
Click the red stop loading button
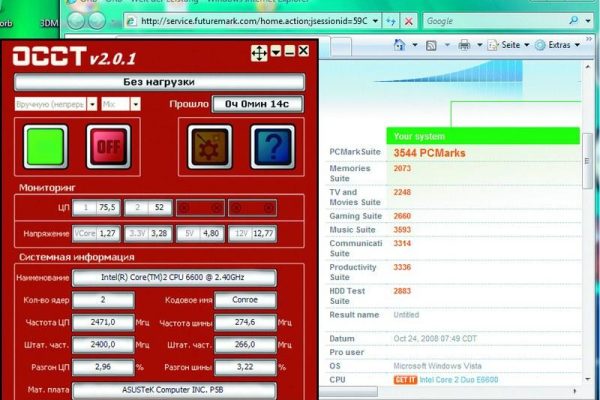pos(408,20)
